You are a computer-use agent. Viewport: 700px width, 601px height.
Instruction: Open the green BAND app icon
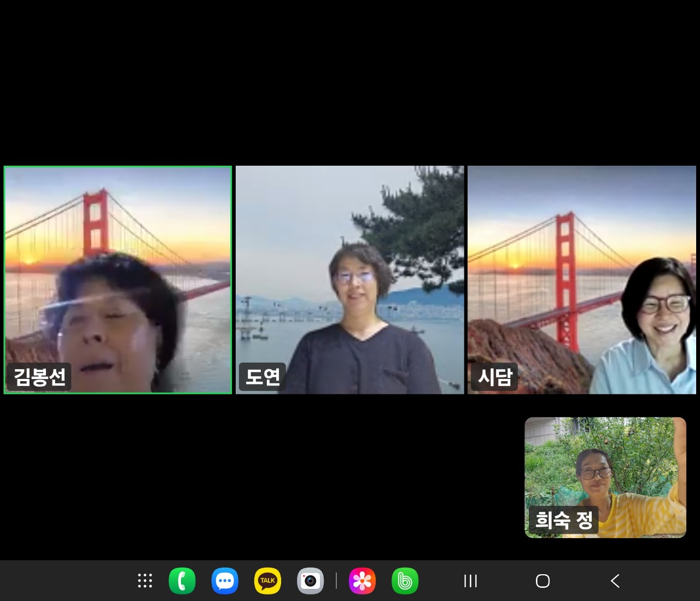point(405,581)
